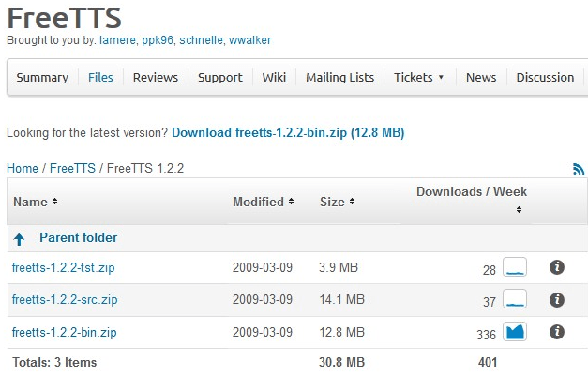Expand the Tickets dropdown menu
Screen dimensions: 588x376
tap(418, 78)
